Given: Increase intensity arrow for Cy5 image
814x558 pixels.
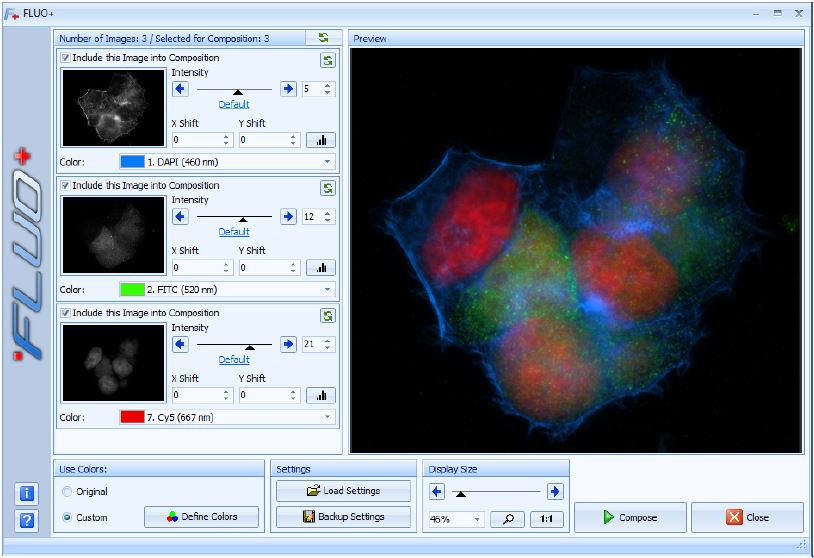Looking at the screenshot, I should tap(288, 344).
